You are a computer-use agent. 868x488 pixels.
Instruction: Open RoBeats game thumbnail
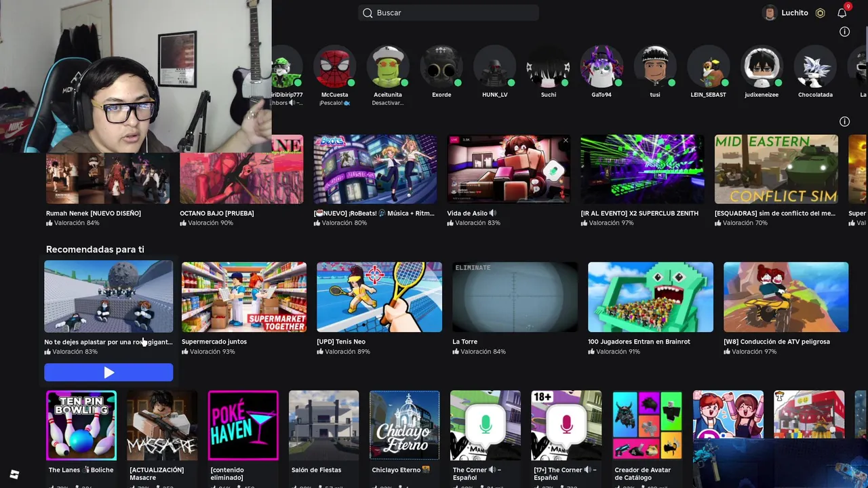[375, 169]
